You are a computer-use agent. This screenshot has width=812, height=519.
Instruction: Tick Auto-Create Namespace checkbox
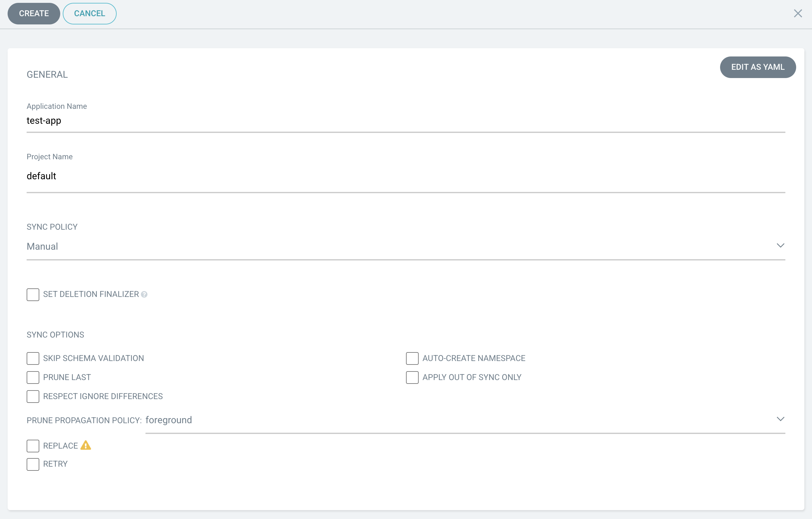tap(412, 358)
